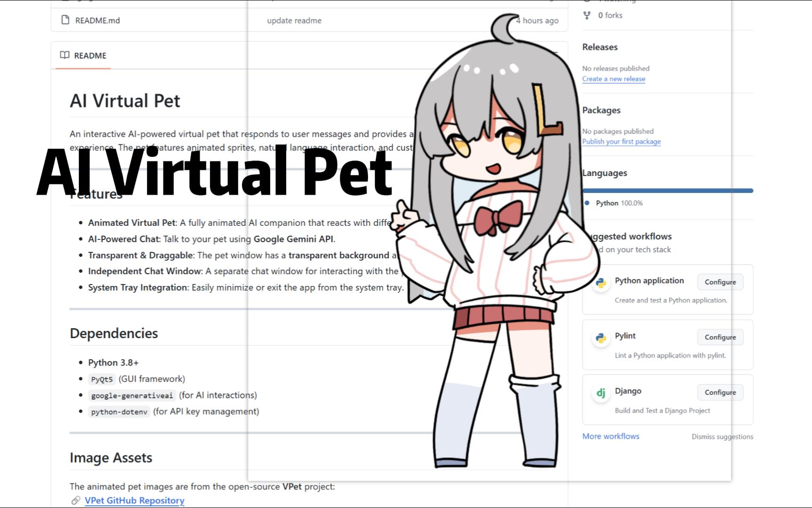The width and height of the screenshot is (812, 508).
Task: Click the Pylint Python logo icon
Action: tap(601, 338)
